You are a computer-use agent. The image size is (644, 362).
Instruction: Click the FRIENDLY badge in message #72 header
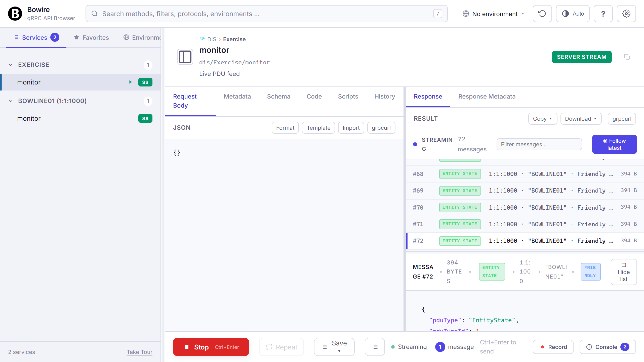(x=590, y=271)
